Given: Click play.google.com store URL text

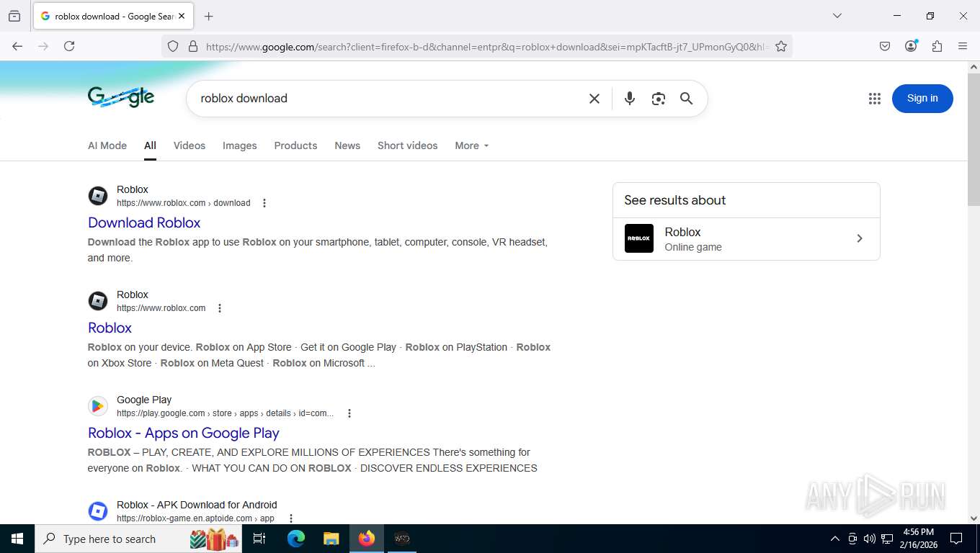Looking at the screenshot, I should point(225,413).
